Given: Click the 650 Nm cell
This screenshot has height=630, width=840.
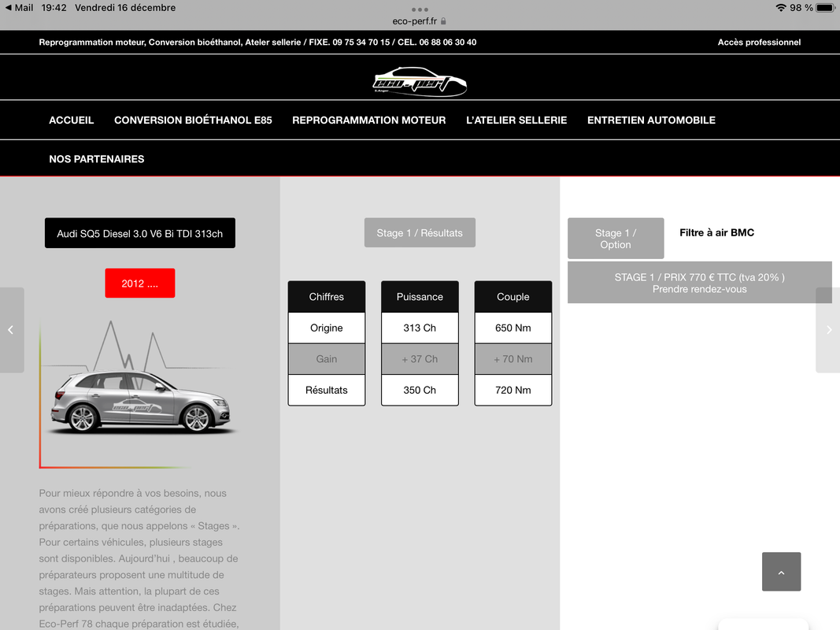Looking at the screenshot, I should [x=513, y=328].
